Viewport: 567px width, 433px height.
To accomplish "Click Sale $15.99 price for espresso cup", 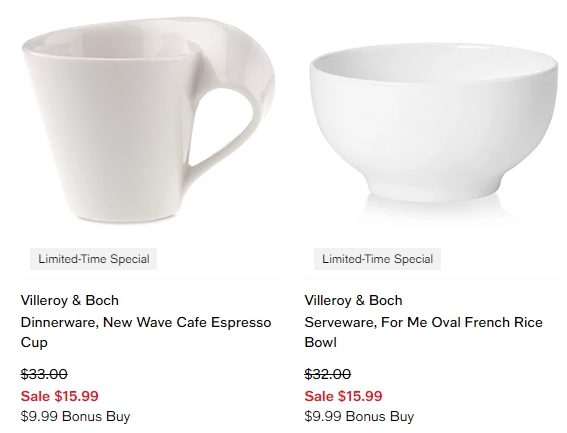I will click(59, 396).
